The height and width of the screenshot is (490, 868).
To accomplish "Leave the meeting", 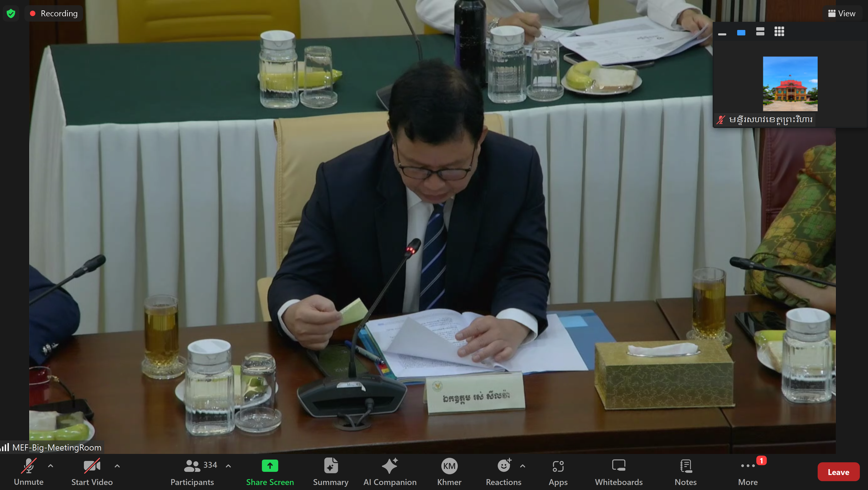I will pyautogui.click(x=838, y=472).
